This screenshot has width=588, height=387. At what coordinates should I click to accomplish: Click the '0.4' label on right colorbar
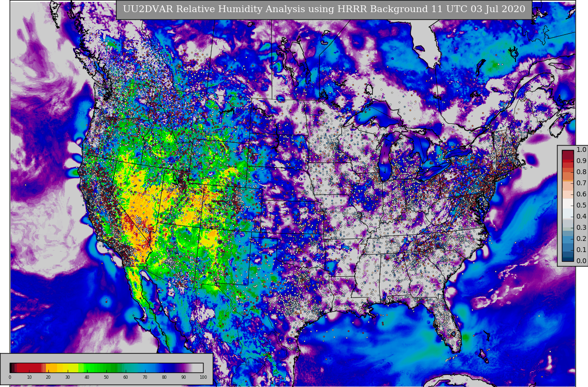click(581, 216)
